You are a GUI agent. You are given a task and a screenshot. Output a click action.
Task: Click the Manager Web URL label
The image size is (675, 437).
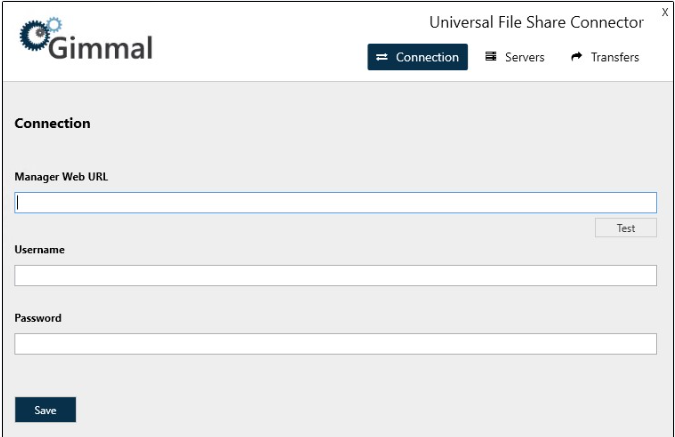pyautogui.click(x=61, y=177)
